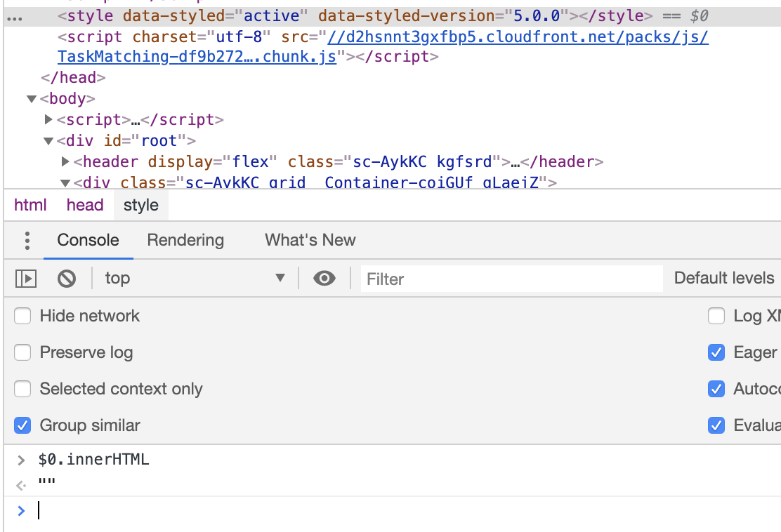Uncheck the Eager evaluation checkbox
Viewport: 781px width, 532px height.
coord(716,352)
